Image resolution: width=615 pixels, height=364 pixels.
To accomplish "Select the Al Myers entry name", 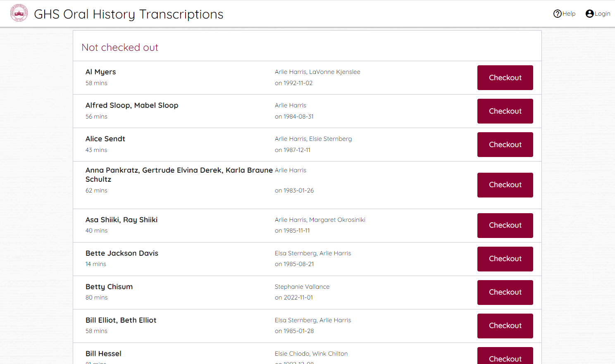I will coord(100,72).
